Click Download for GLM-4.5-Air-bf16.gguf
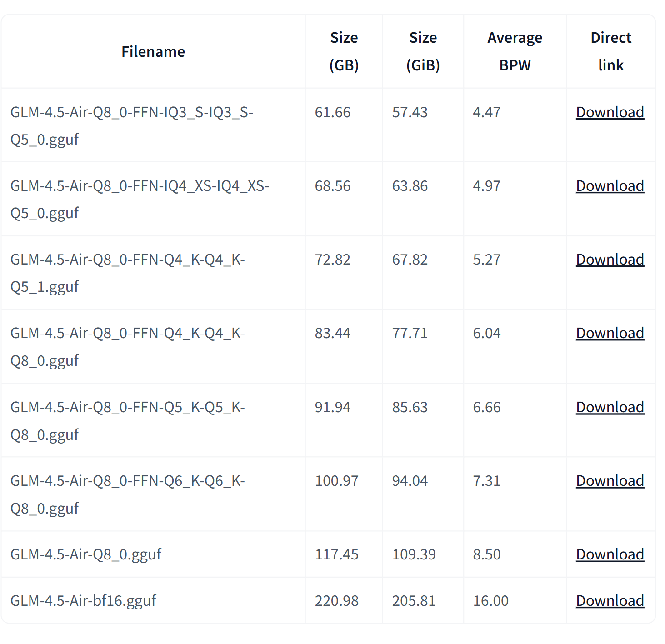Image resolution: width=665 pixels, height=644 pixels. coord(610,601)
